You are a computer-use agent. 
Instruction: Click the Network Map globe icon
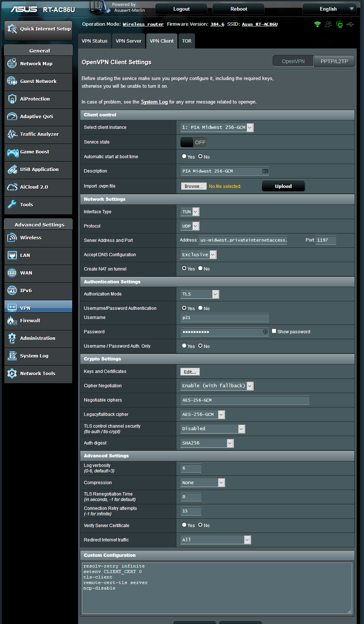(x=12, y=64)
